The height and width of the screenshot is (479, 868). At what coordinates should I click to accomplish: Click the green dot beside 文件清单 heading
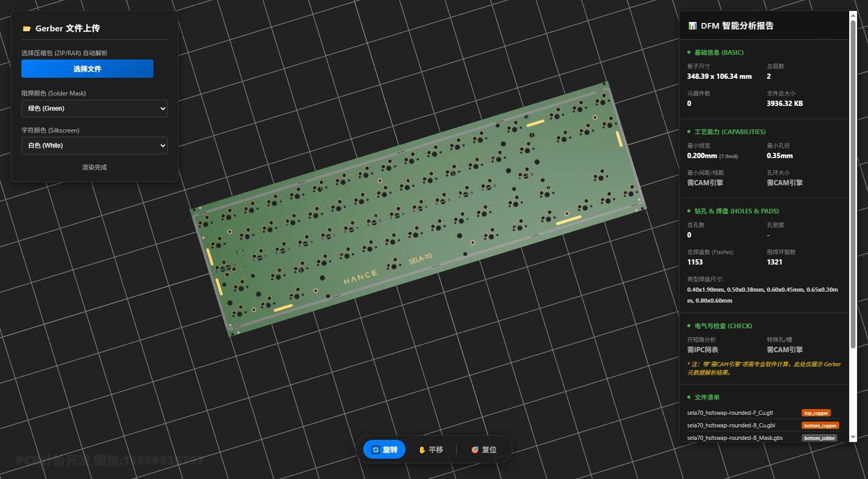click(689, 398)
